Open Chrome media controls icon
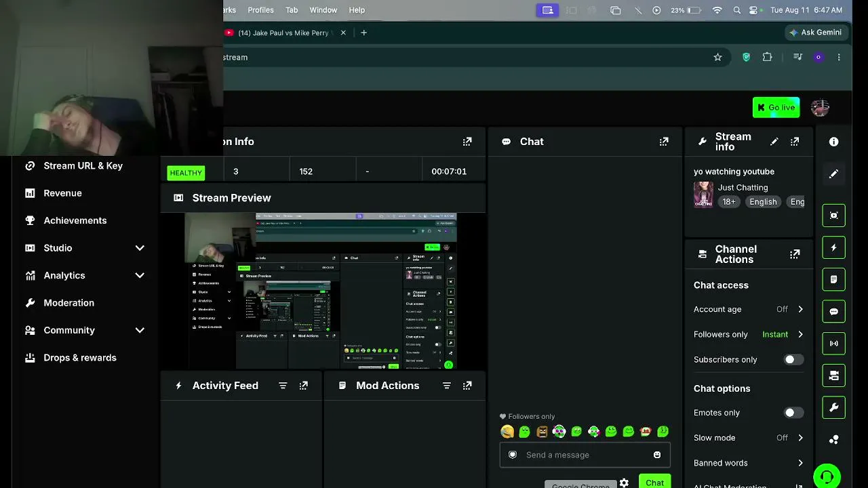 tap(797, 58)
